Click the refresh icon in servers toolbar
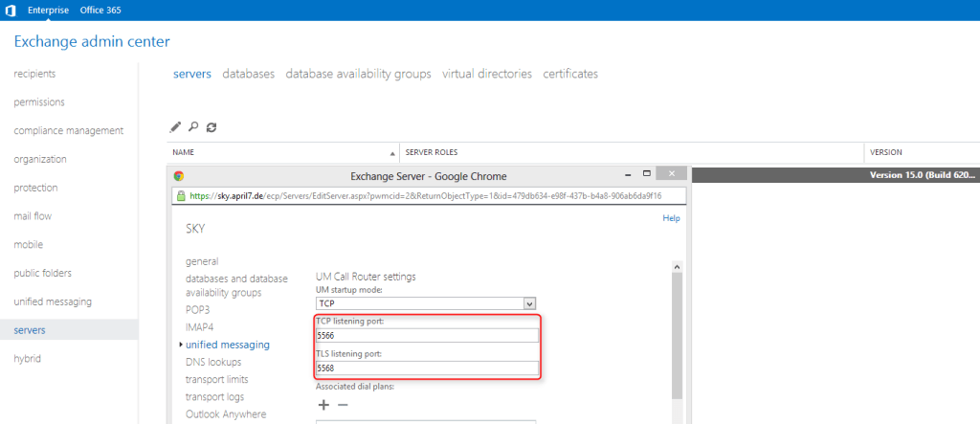Screen dimensions: 980x424 (x=212, y=127)
